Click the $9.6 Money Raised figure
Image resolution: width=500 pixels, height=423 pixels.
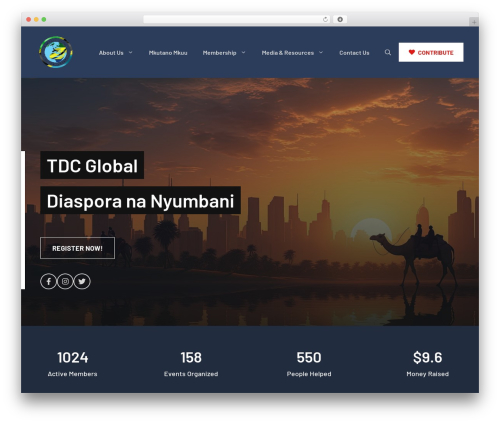coord(428,358)
